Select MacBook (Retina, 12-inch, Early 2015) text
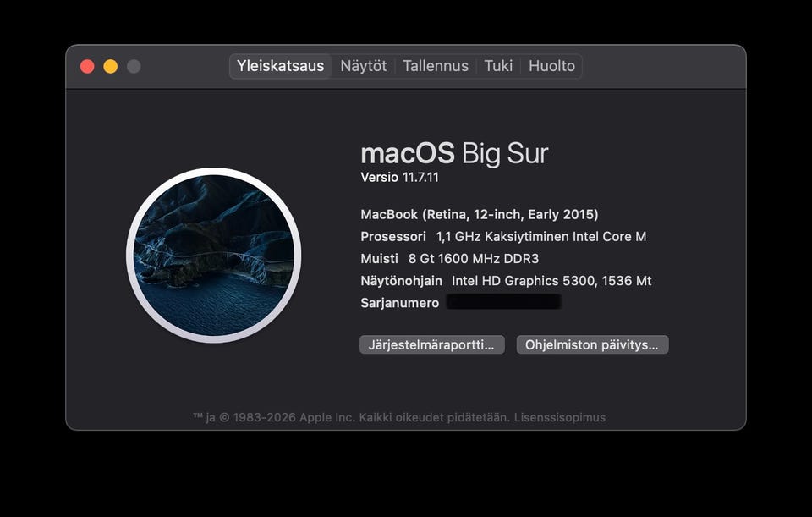This screenshot has width=812, height=517. (x=480, y=214)
